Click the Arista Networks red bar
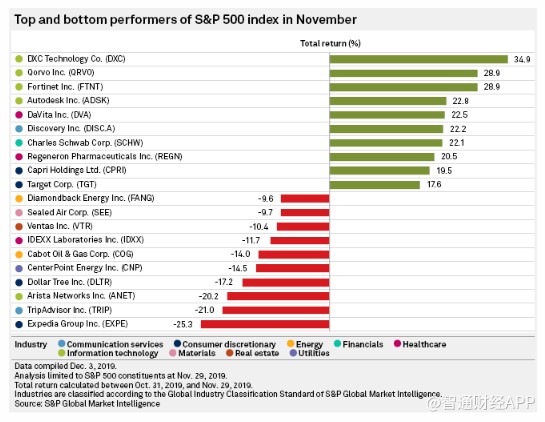The height and width of the screenshot is (422, 545). [278, 296]
